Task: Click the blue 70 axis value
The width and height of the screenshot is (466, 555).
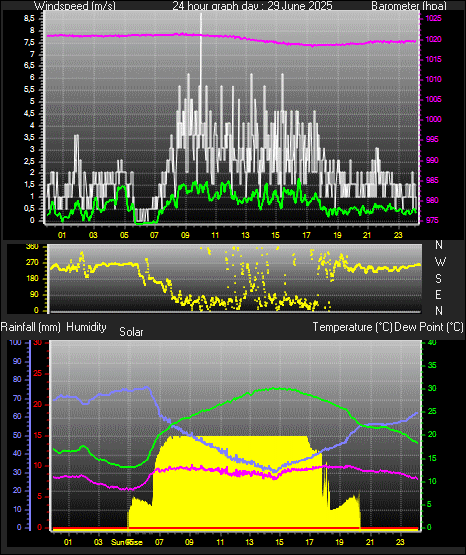Action: point(17,399)
